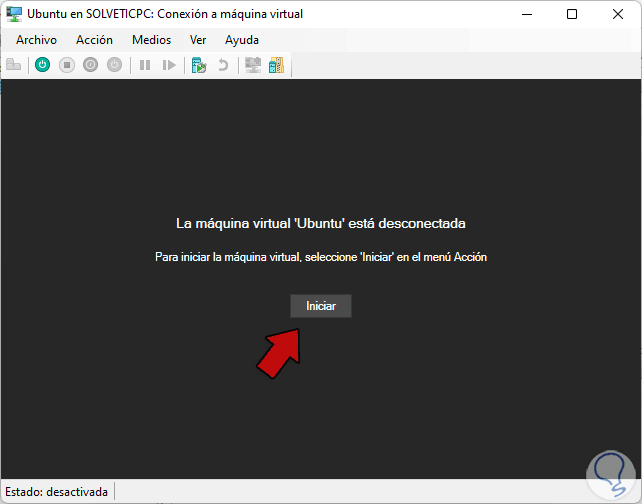This screenshot has width=642, height=504.
Task: Click the Ctrl+Alt+Del toolbar icon
Action: 14,65
